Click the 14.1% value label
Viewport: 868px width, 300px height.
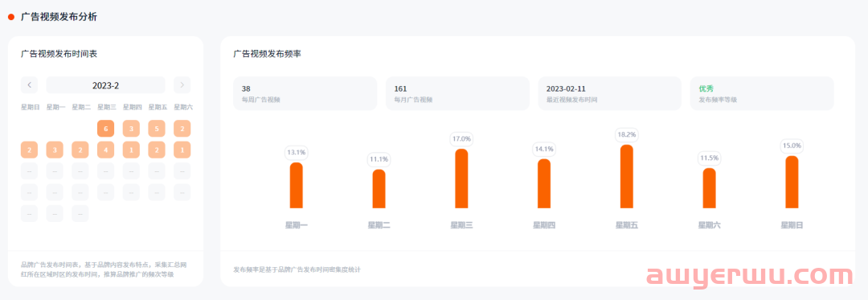click(544, 149)
